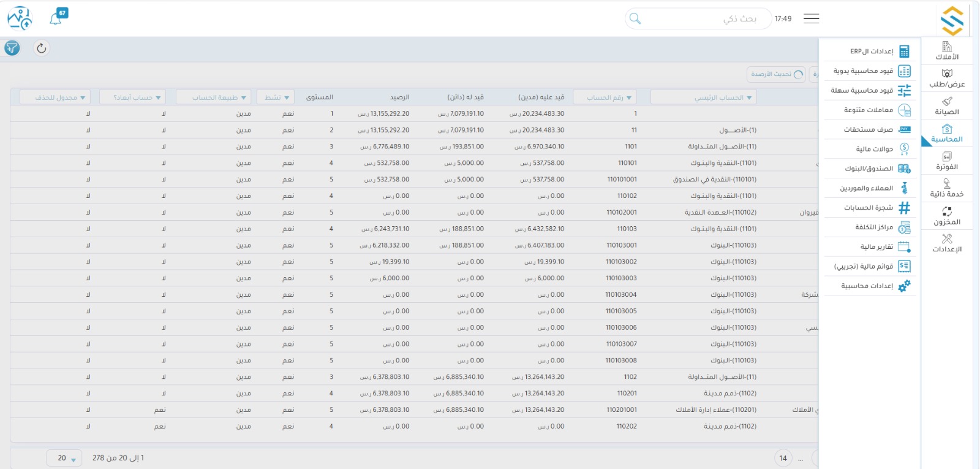Click the calculator icon for إعدادات ال ERP
The height and width of the screenshot is (469, 980).
(x=904, y=51)
